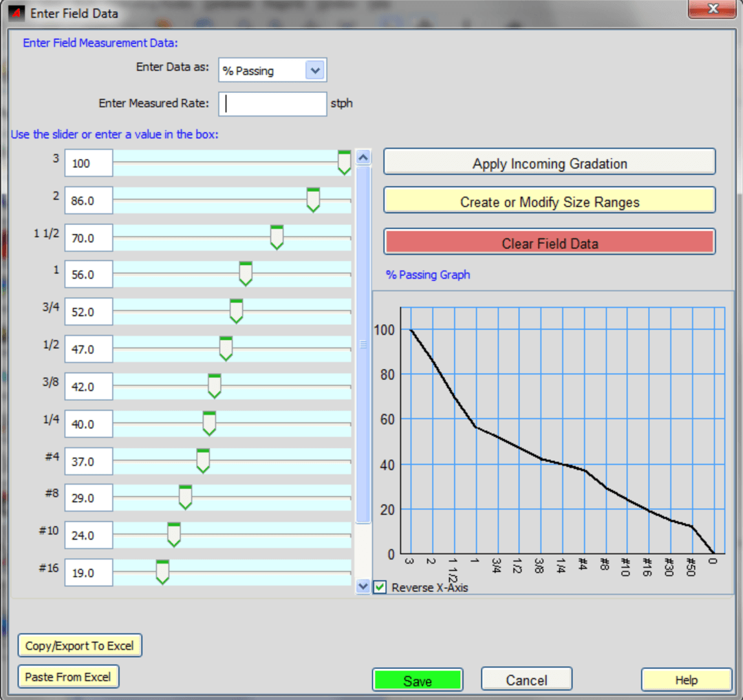
Task: Click Paste From Excel button
Action: [x=68, y=677]
